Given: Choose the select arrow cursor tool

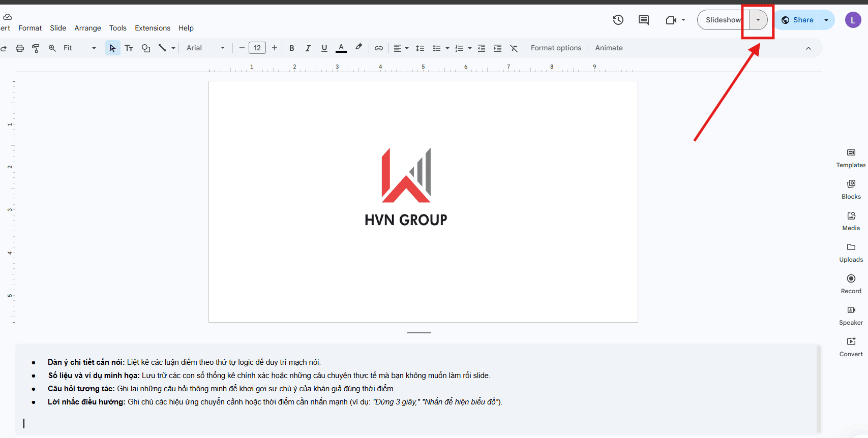Looking at the screenshot, I should 112,48.
